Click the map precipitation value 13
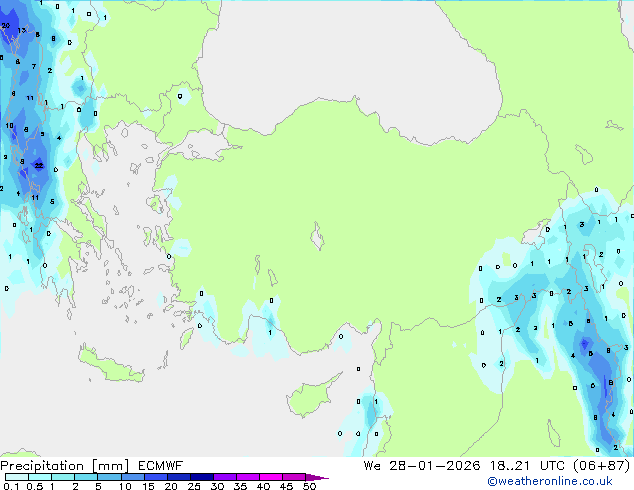Image resolution: width=634 pixels, height=490 pixels. click(21, 30)
